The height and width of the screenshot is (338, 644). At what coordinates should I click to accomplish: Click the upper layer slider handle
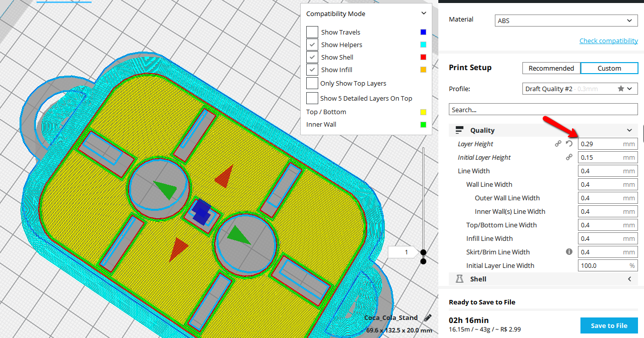(423, 252)
